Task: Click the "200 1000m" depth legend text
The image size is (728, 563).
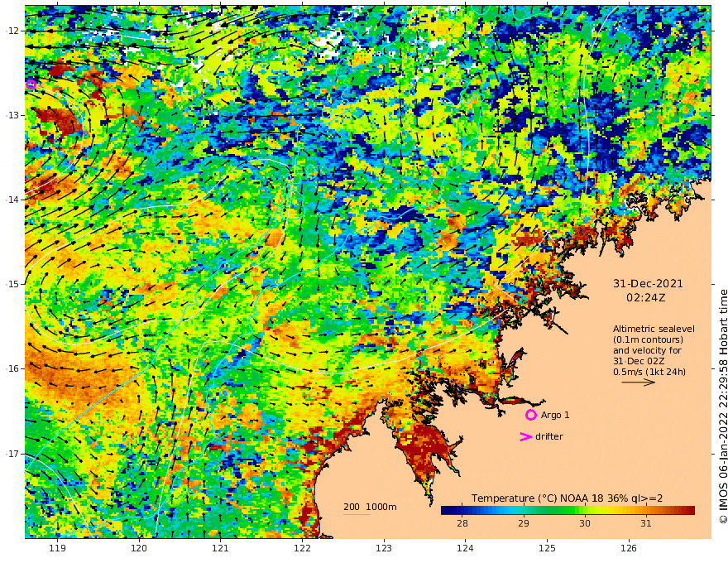Action: [370, 507]
